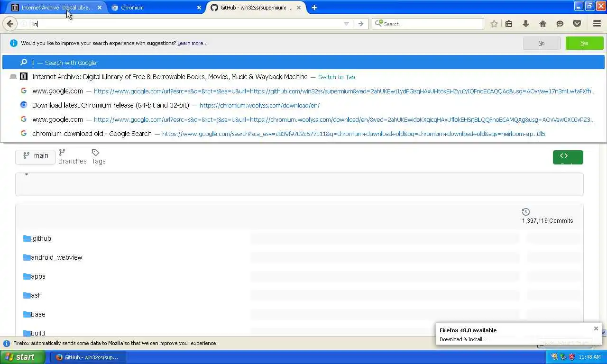Open the build folder
The height and width of the screenshot is (364, 607).
point(38,333)
